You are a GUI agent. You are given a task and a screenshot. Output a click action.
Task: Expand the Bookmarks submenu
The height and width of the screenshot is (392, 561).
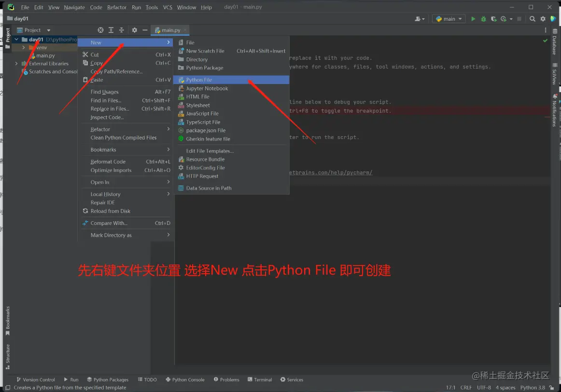[x=126, y=150]
